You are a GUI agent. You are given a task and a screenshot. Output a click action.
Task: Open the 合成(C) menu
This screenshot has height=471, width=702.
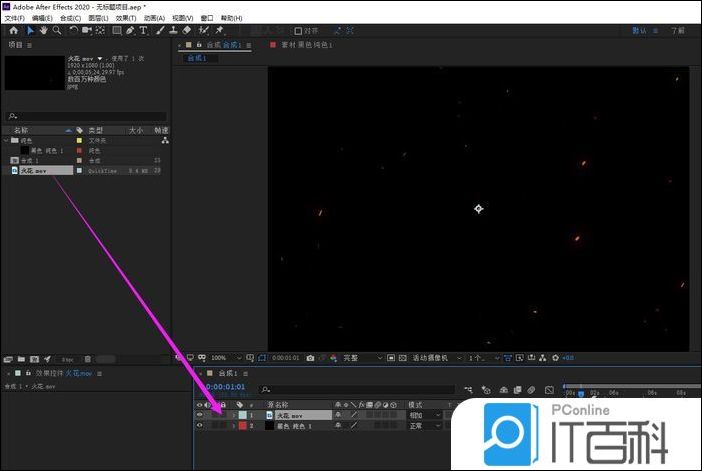click(x=70, y=18)
